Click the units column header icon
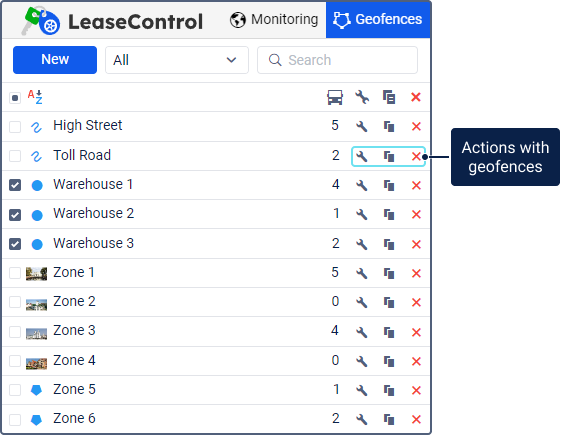The height and width of the screenshot is (435, 562). click(335, 97)
